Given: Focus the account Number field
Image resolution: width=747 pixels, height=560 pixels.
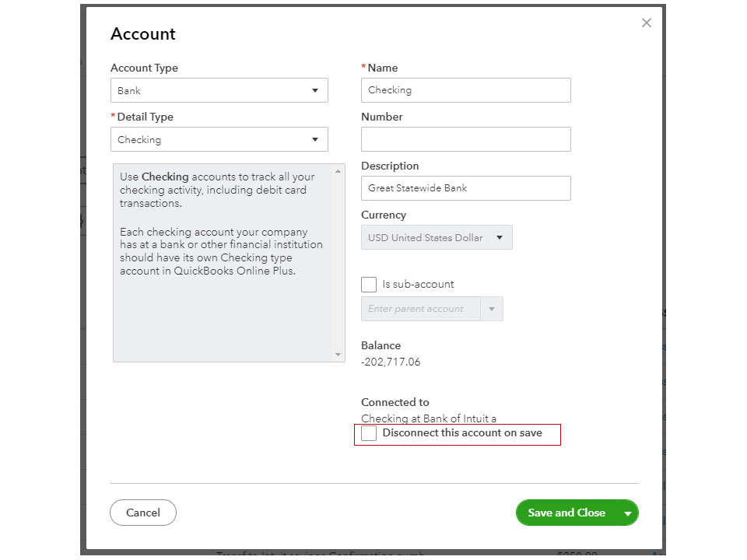Looking at the screenshot, I should point(465,139).
